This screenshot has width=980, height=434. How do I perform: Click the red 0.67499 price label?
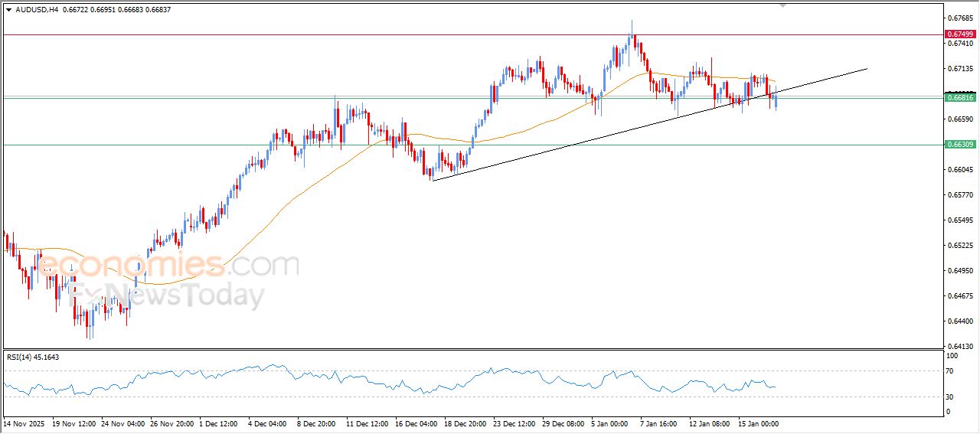coord(960,34)
